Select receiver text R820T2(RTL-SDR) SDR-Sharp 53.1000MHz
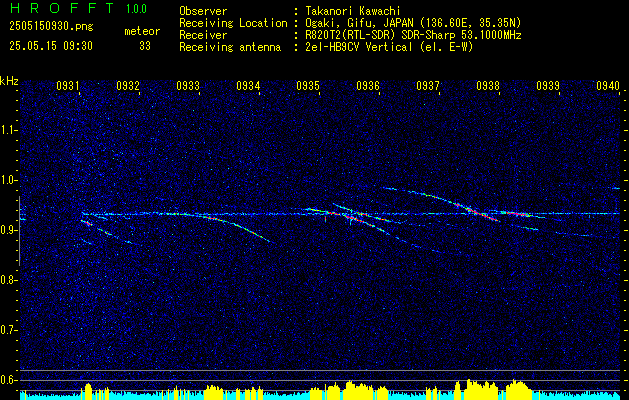This screenshot has width=629, height=400. pyautogui.click(x=413, y=35)
